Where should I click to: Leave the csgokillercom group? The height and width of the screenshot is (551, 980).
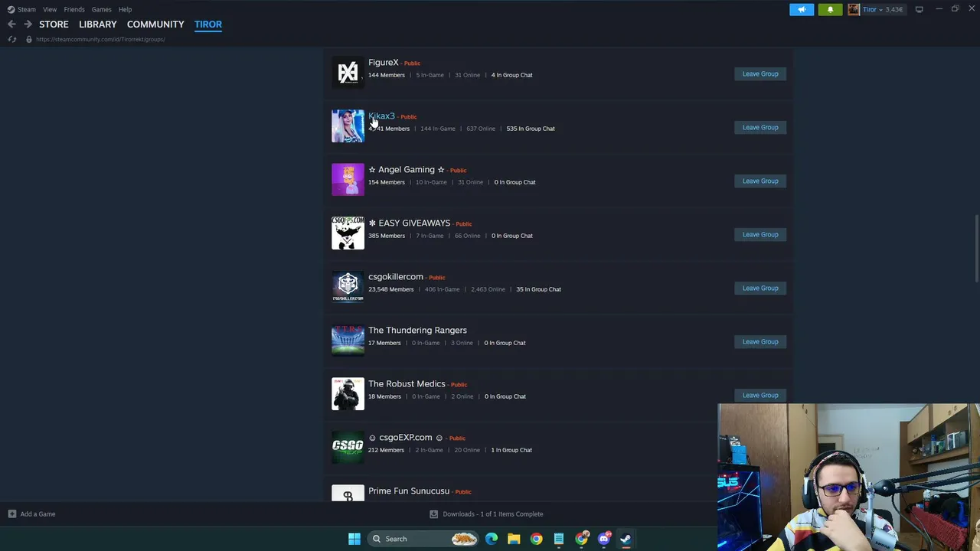pos(760,289)
